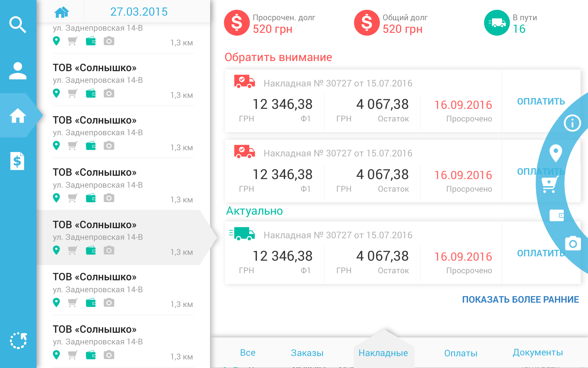The height and width of the screenshot is (368, 588).
Task: Tap camera icon in radial menu
Action: [573, 243]
